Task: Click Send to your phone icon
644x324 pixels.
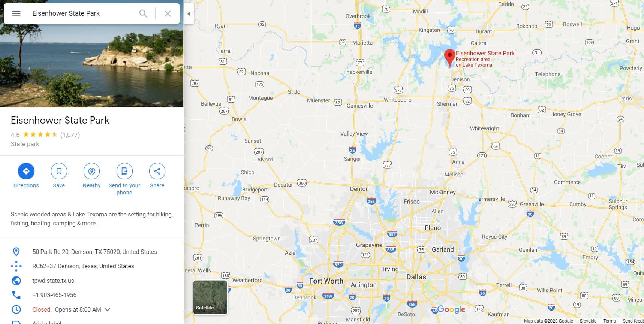Action: (124, 171)
